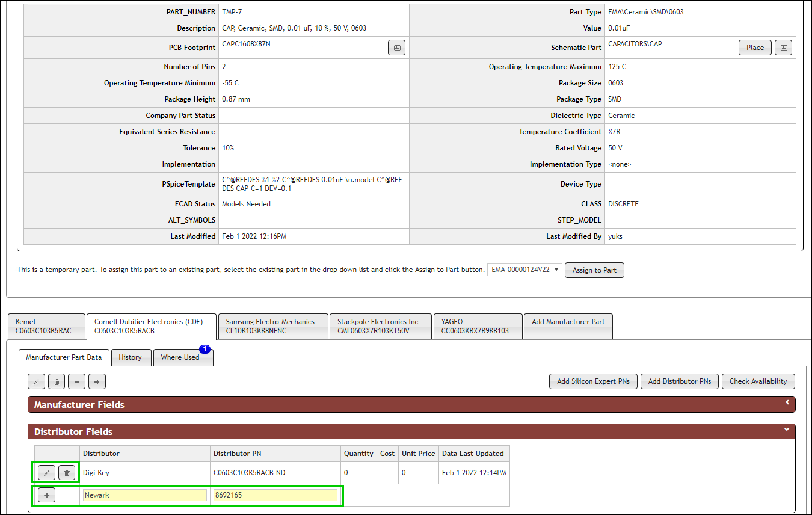Open the part assignment dropdown showing EMA-00000124V22

[524, 270]
